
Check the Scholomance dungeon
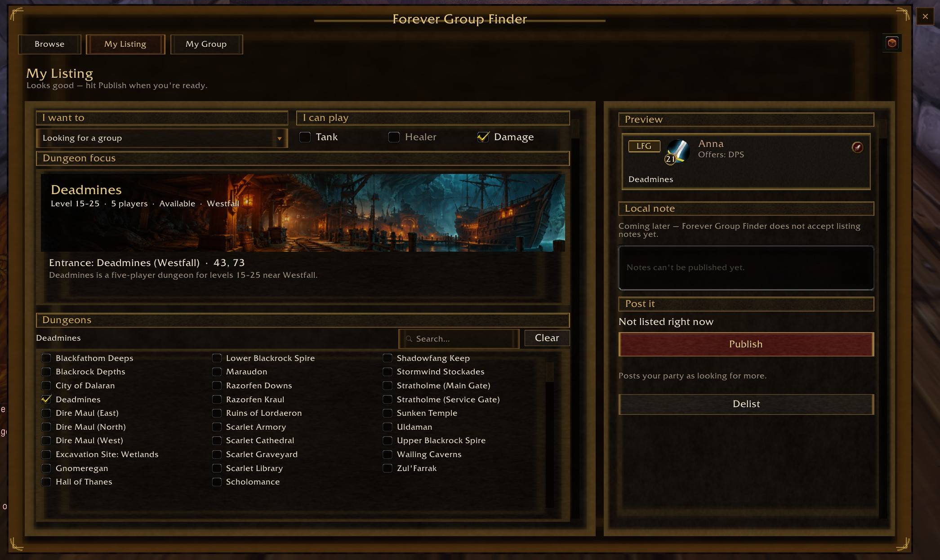217,482
